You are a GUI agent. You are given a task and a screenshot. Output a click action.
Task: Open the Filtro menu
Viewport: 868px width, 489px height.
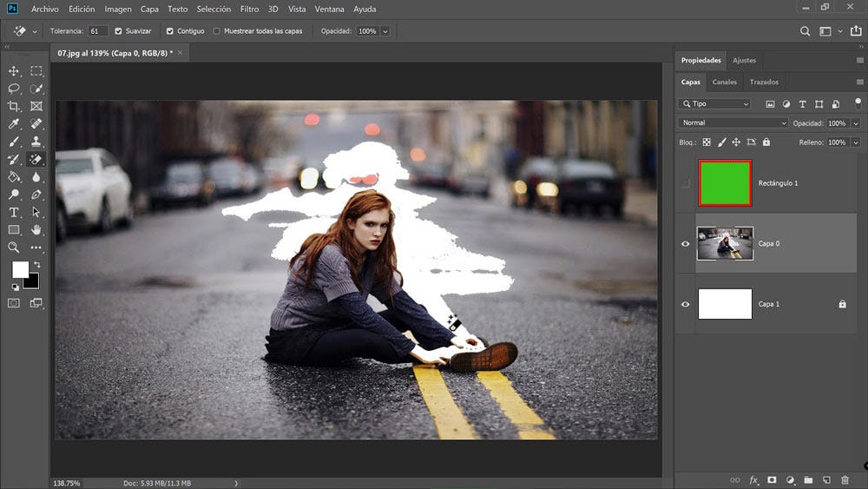(249, 9)
